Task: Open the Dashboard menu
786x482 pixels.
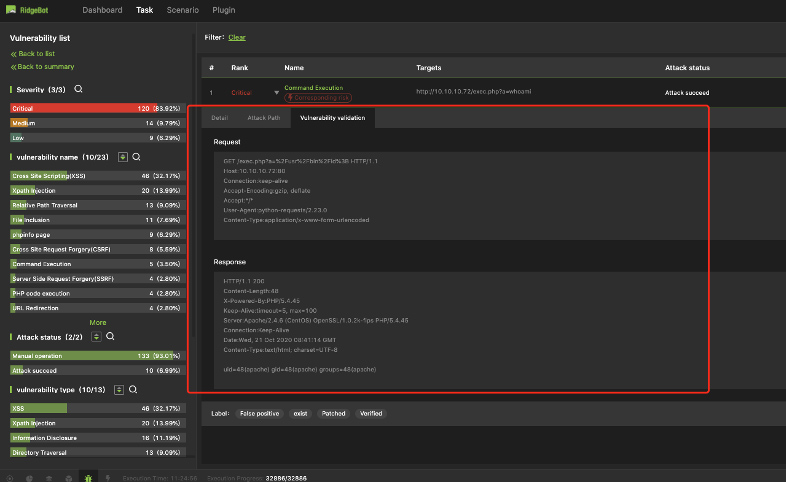Action: pos(102,10)
